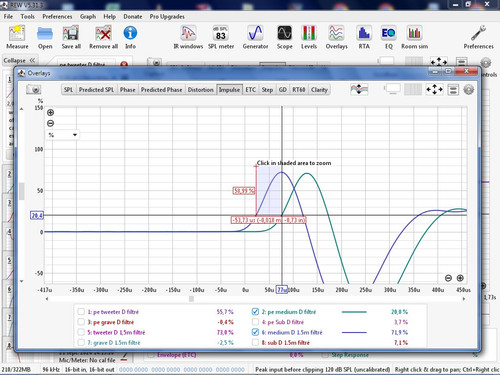Image resolution: width=500 pixels, height=375 pixels.
Task: Open the Info panel icon
Action: [130, 37]
